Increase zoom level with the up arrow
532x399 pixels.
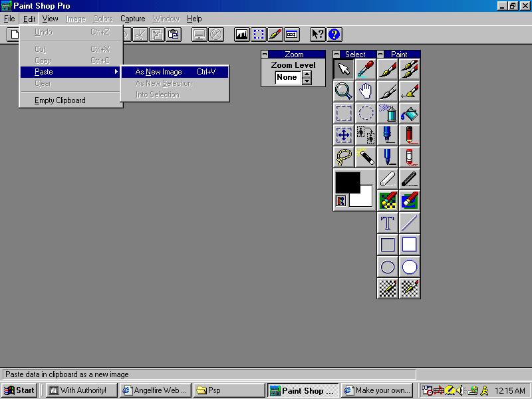307,74
